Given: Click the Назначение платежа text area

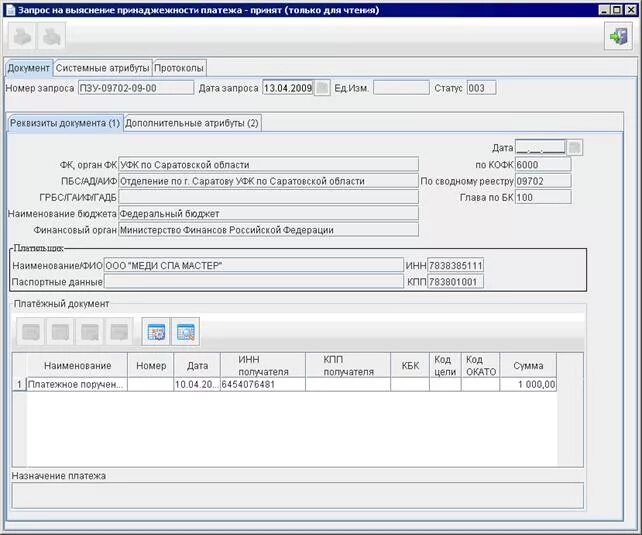Looking at the screenshot, I should click(x=298, y=496).
